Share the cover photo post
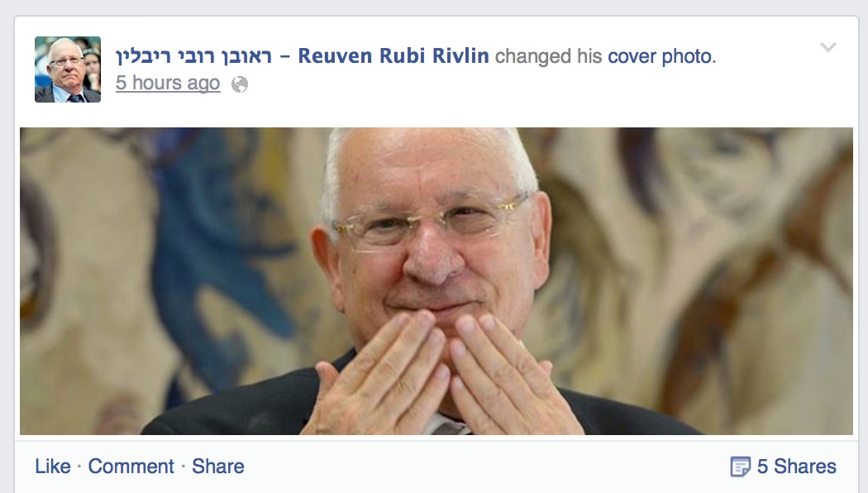 (x=218, y=467)
